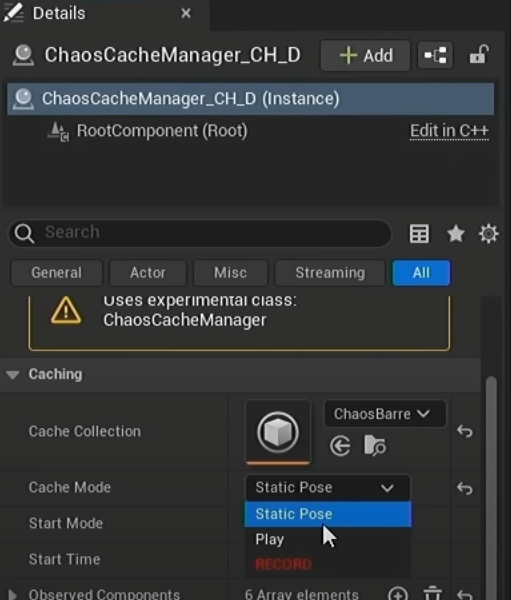Switch to Misc filter tab
Image resolution: width=511 pixels, height=600 pixels.
point(230,273)
